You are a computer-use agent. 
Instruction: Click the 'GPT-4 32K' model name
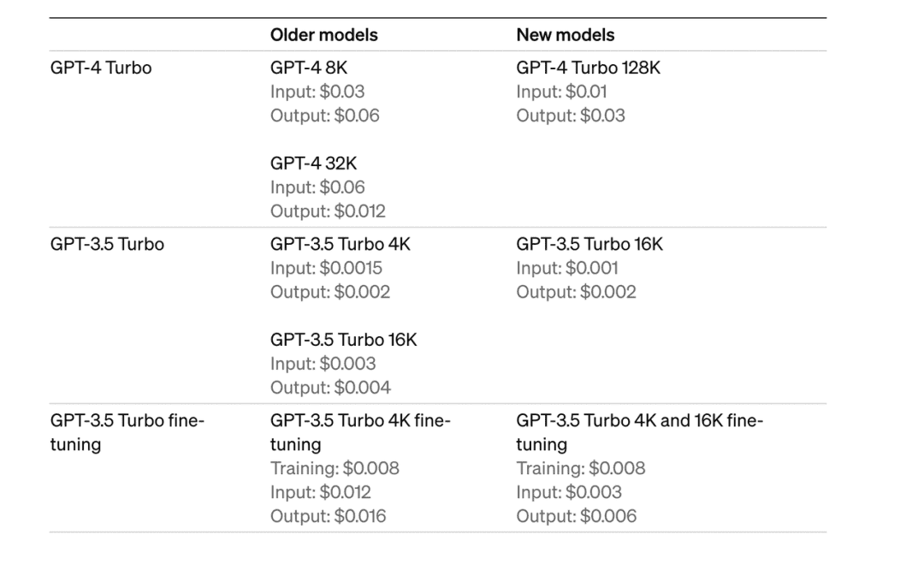[313, 163]
